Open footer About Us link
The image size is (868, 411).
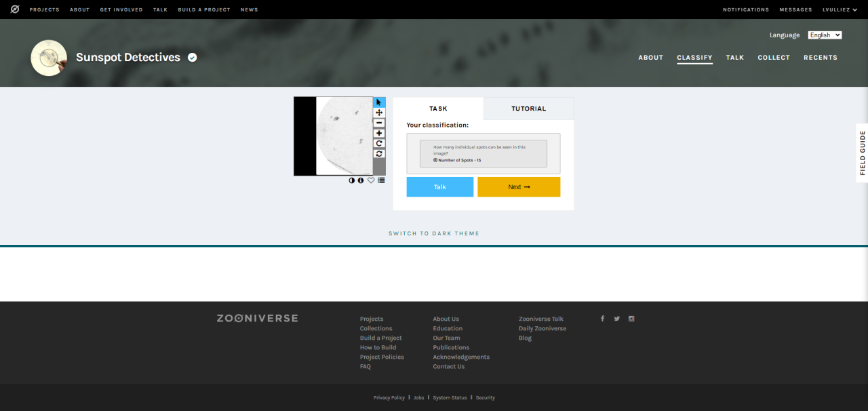[446, 319]
